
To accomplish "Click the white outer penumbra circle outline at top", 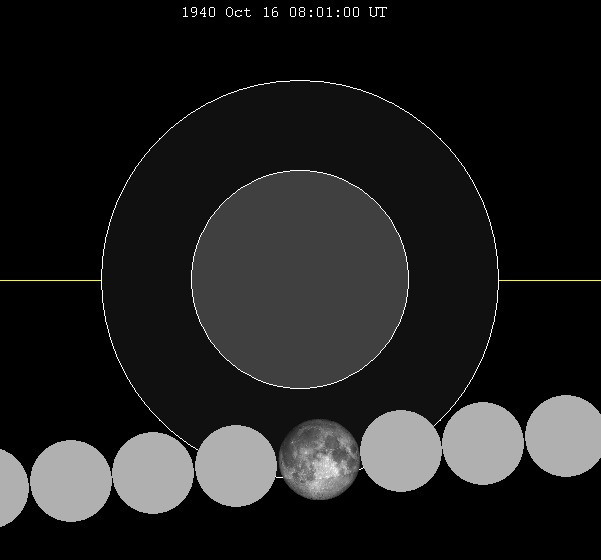I will point(300,81).
